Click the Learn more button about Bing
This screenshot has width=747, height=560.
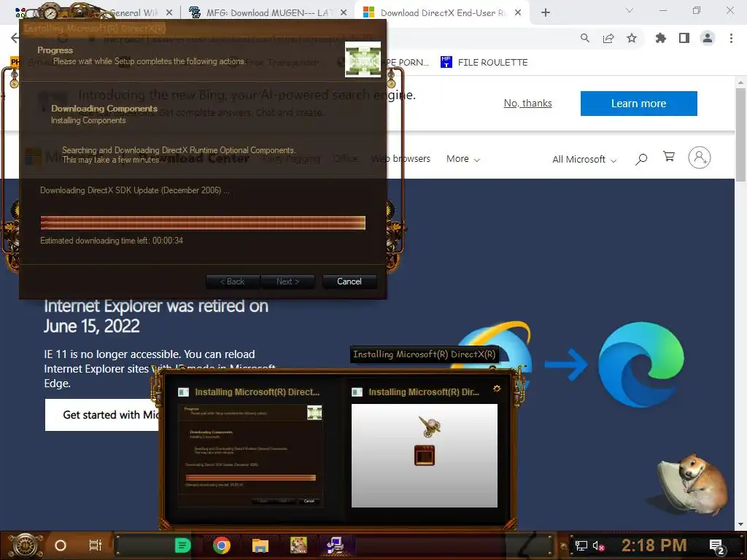pyautogui.click(x=638, y=104)
